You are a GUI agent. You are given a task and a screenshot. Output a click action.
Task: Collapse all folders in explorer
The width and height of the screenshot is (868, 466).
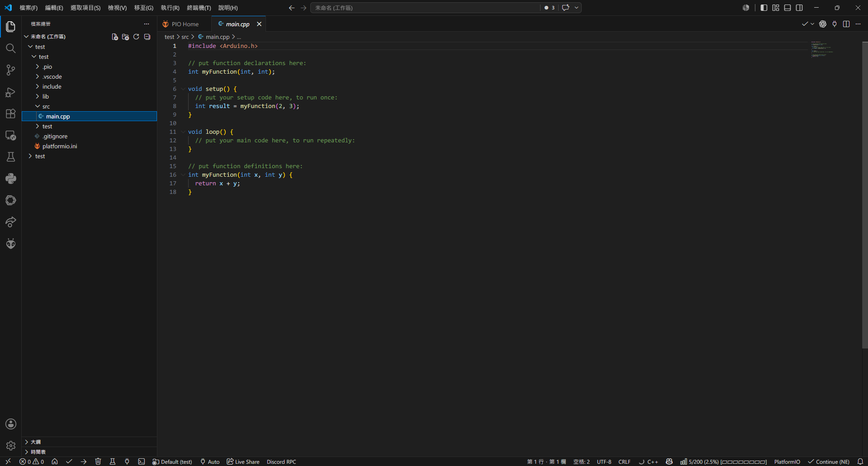[147, 37]
